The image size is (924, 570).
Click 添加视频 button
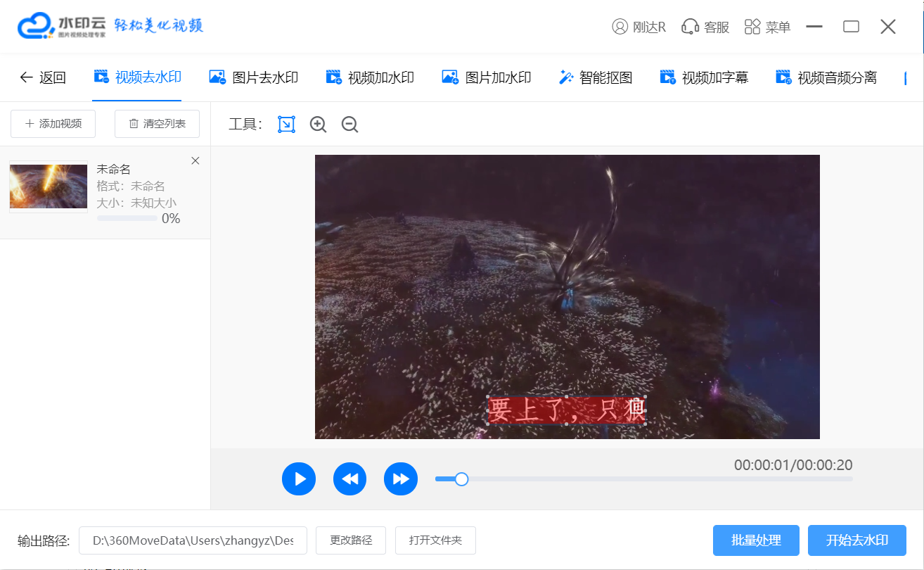point(53,124)
